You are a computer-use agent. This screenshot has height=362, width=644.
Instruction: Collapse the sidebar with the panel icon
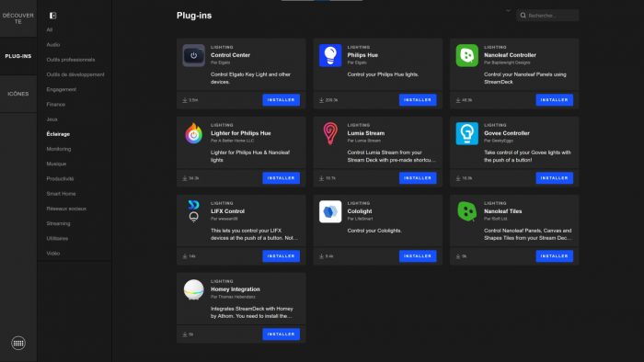pos(52,16)
